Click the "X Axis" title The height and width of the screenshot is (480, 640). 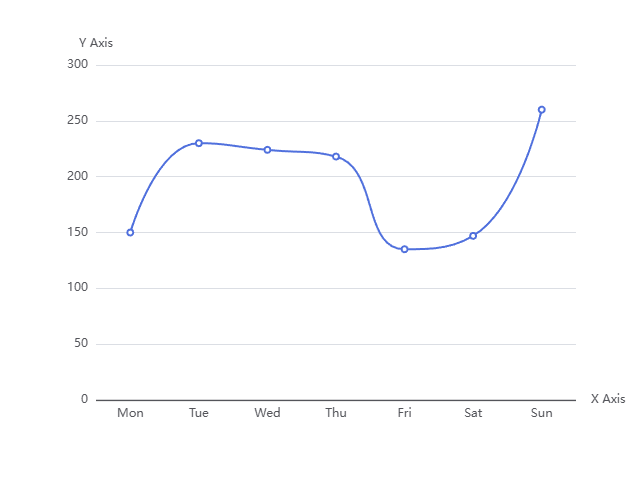coord(607,399)
